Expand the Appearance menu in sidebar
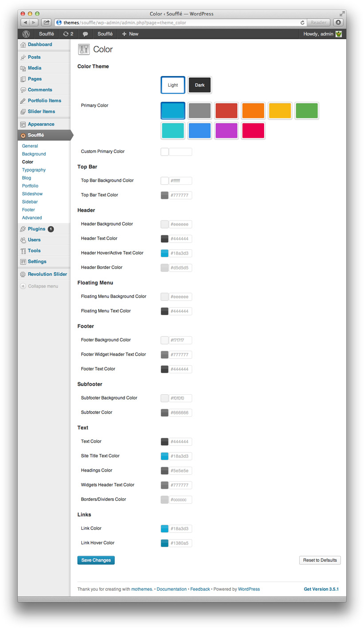 click(41, 124)
